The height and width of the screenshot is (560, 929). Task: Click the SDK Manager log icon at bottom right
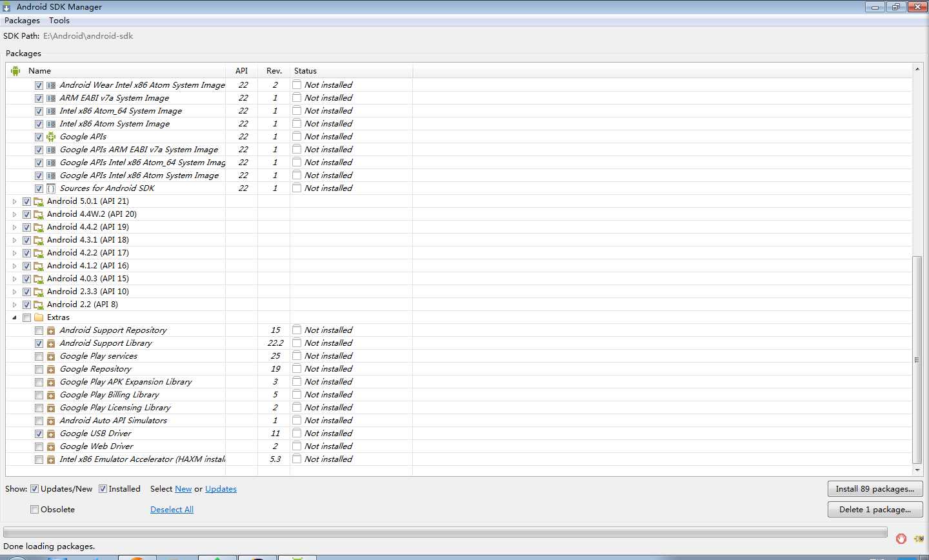[x=919, y=538]
